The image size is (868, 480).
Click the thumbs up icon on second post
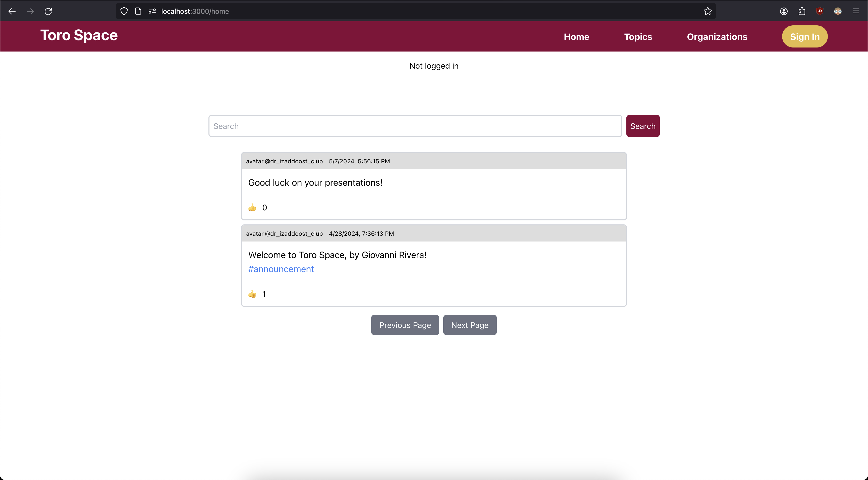[252, 294]
